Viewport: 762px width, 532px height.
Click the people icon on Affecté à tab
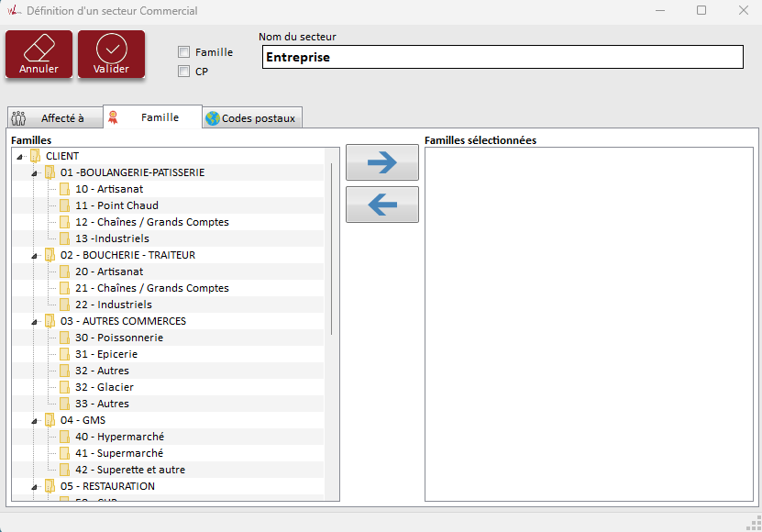18,118
